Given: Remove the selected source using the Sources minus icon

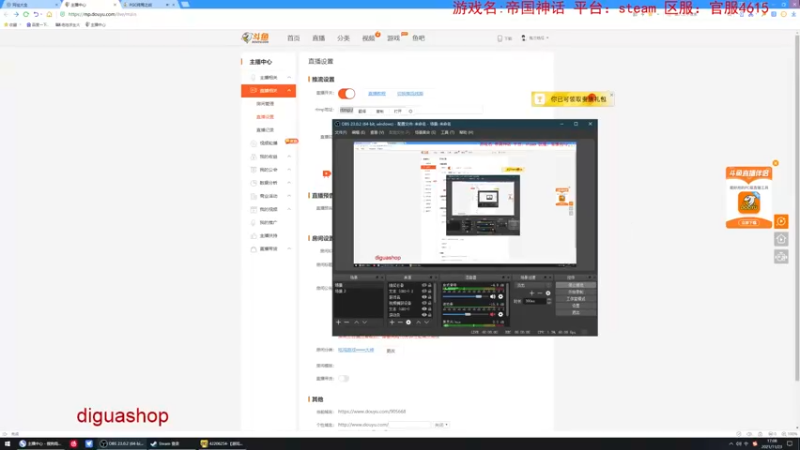Looking at the screenshot, I should (x=400, y=322).
